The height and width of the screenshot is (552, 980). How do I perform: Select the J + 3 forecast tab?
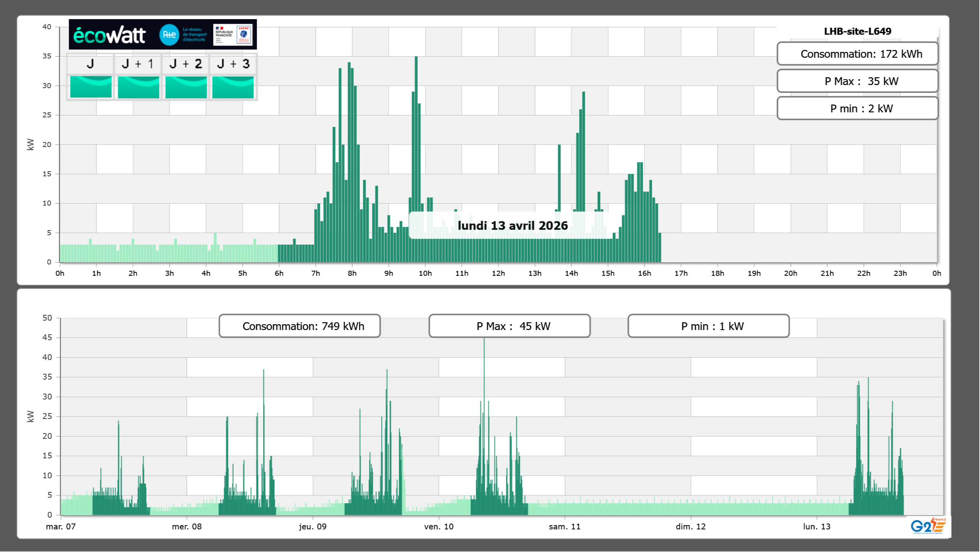233,64
